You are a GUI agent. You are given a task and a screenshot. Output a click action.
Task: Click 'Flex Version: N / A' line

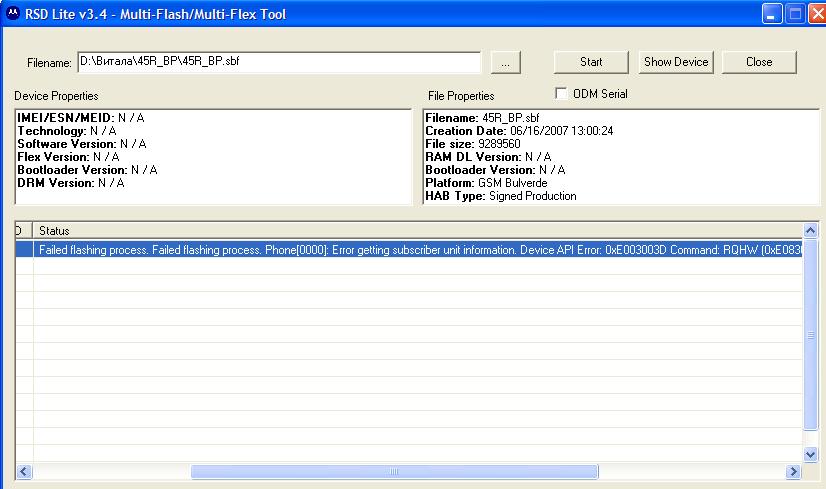click(68, 157)
